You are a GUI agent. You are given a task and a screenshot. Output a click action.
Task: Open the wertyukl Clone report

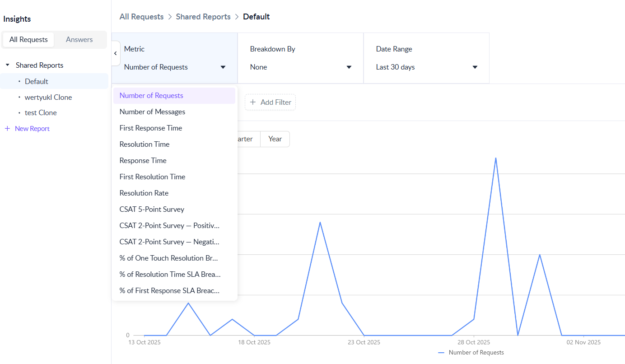(x=48, y=98)
